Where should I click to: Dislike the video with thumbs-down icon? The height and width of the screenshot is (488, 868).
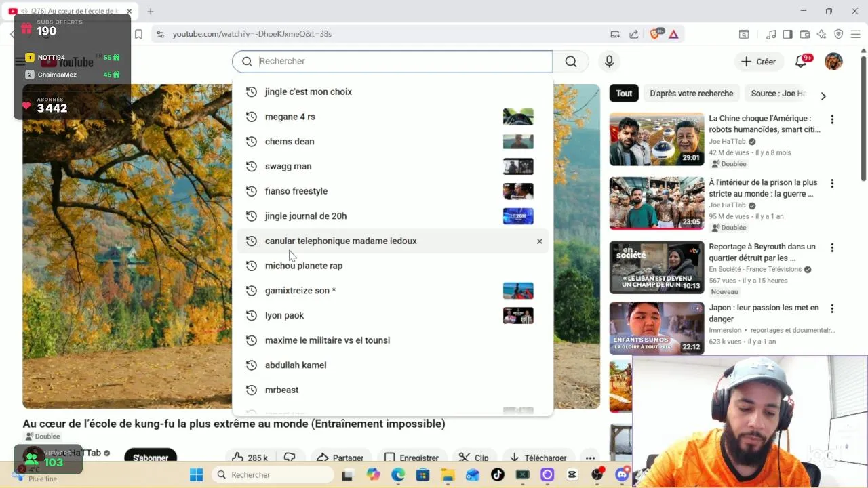[x=290, y=457]
